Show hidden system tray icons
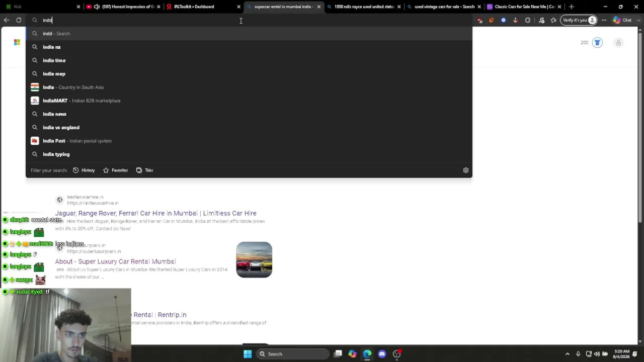644x362 pixels. point(568,354)
